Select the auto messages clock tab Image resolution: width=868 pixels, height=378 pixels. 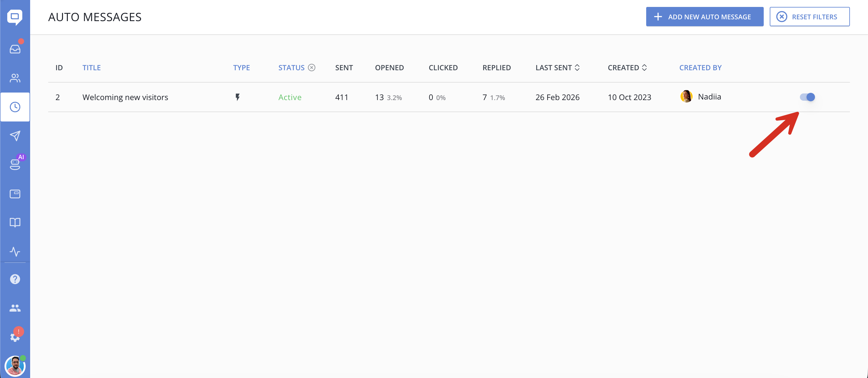[x=15, y=107]
